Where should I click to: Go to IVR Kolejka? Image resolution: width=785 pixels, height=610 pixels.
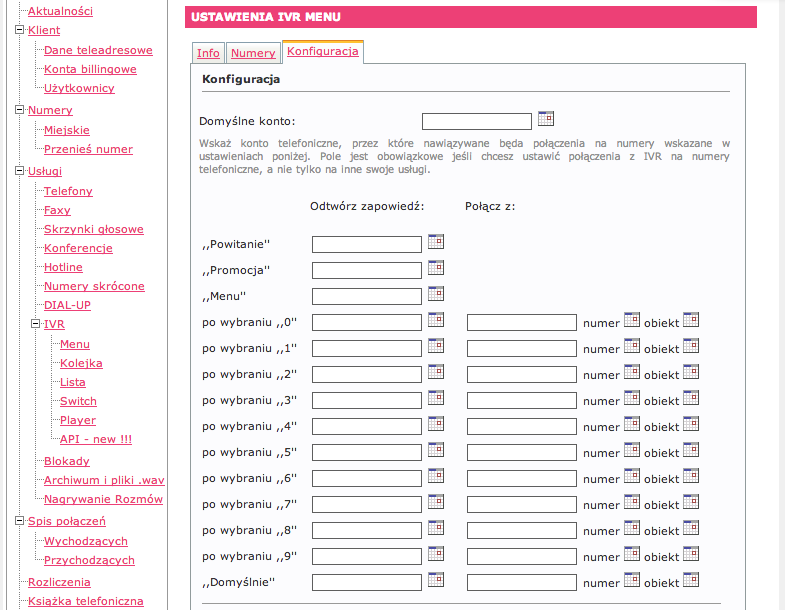click(81, 364)
